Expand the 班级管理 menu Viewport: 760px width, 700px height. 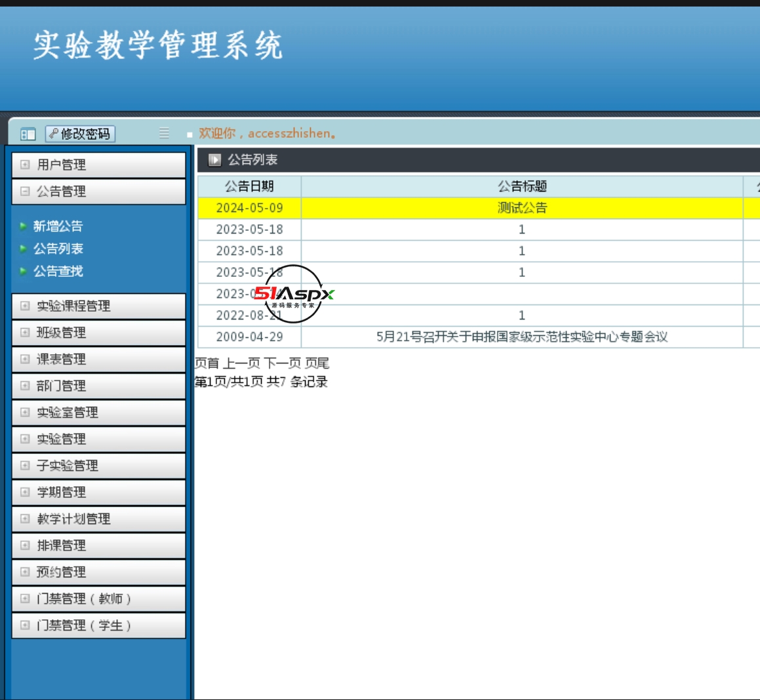tap(99, 333)
